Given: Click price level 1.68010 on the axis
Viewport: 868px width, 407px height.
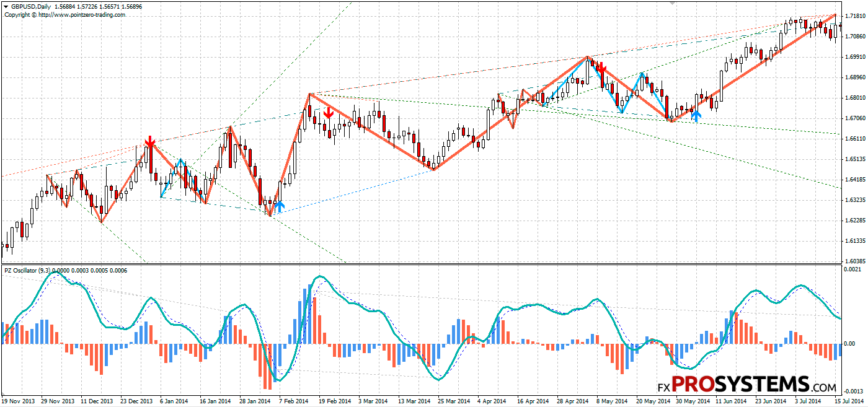Looking at the screenshot, I should point(856,98).
